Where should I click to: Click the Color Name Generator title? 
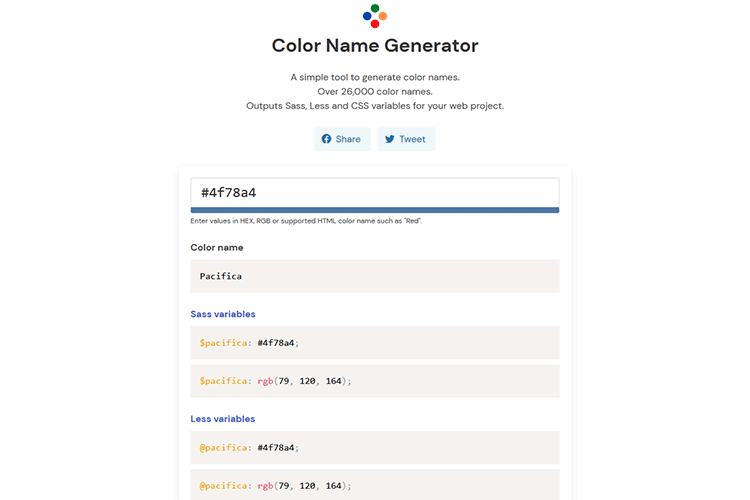click(375, 46)
